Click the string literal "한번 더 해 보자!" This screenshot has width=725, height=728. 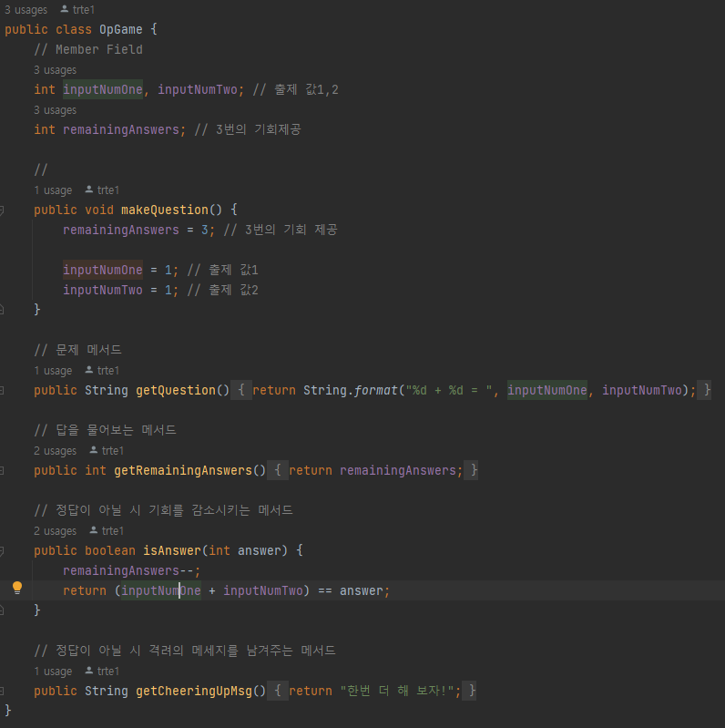pyautogui.click(x=397, y=691)
